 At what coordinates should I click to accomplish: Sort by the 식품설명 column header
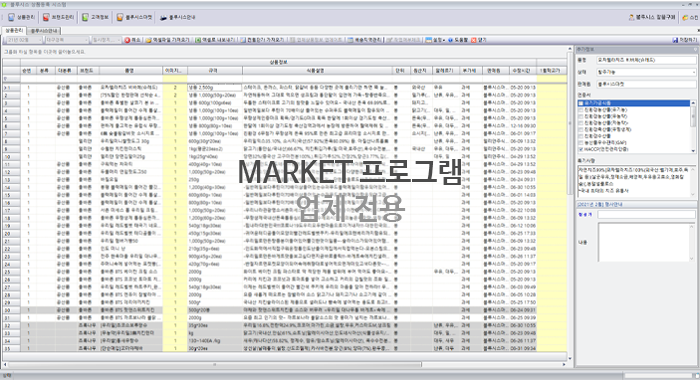pyautogui.click(x=317, y=71)
